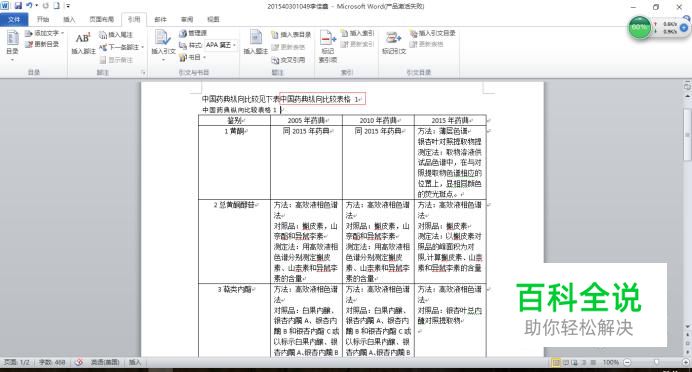Click the proofing error icon in status bar
The height and width of the screenshot is (372, 692).
pyautogui.click(x=79, y=362)
